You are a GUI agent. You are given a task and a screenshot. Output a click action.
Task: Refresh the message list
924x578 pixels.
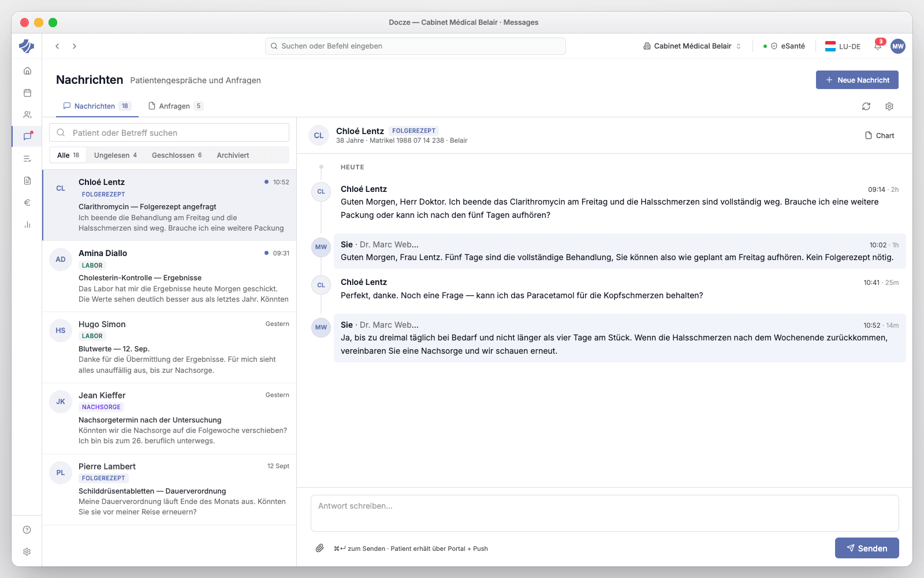coord(866,106)
